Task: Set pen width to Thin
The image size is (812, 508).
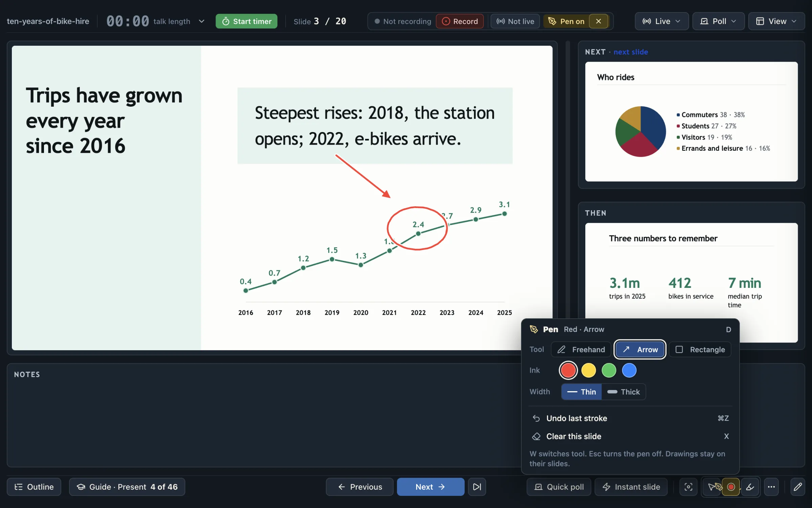Action: 582,391
